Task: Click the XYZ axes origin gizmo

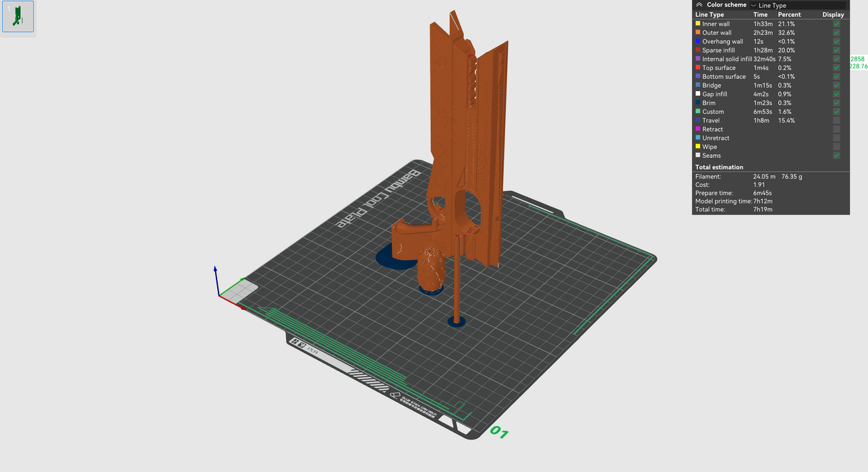Action: [219, 295]
